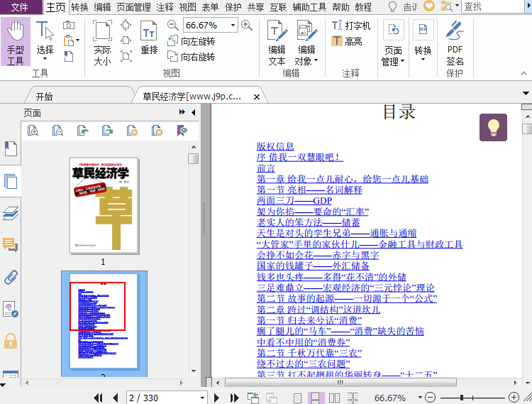Open the Convert OCR dropdown
This screenshot has height=404, width=532.
(423, 40)
